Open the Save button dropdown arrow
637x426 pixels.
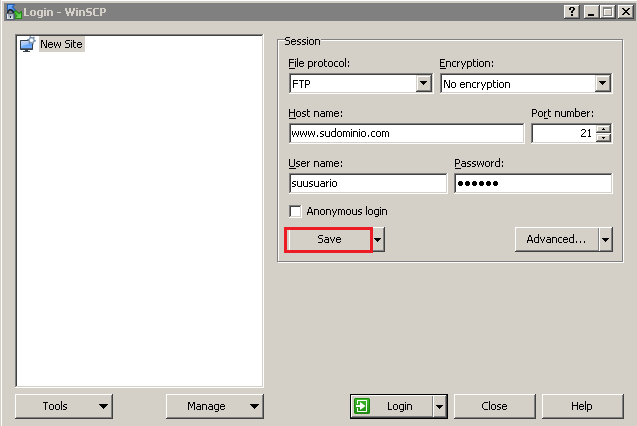(378, 240)
